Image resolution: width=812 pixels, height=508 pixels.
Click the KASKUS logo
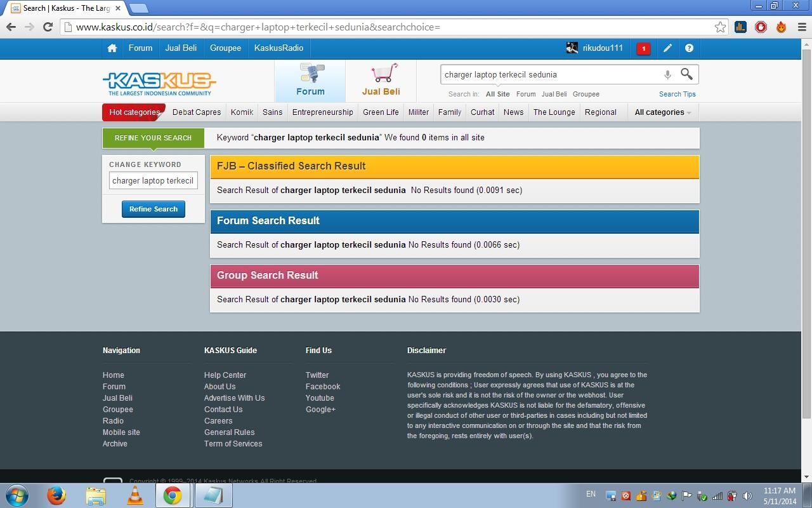(159, 84)
